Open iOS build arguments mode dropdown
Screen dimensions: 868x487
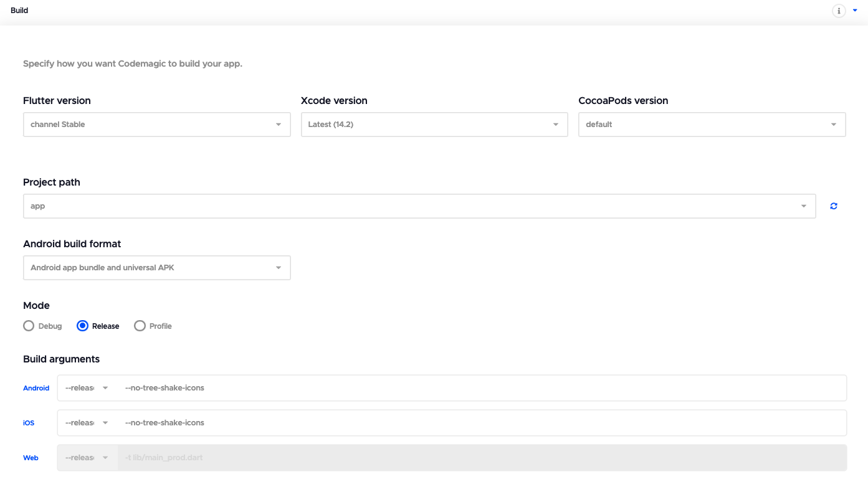click(87, 423)
